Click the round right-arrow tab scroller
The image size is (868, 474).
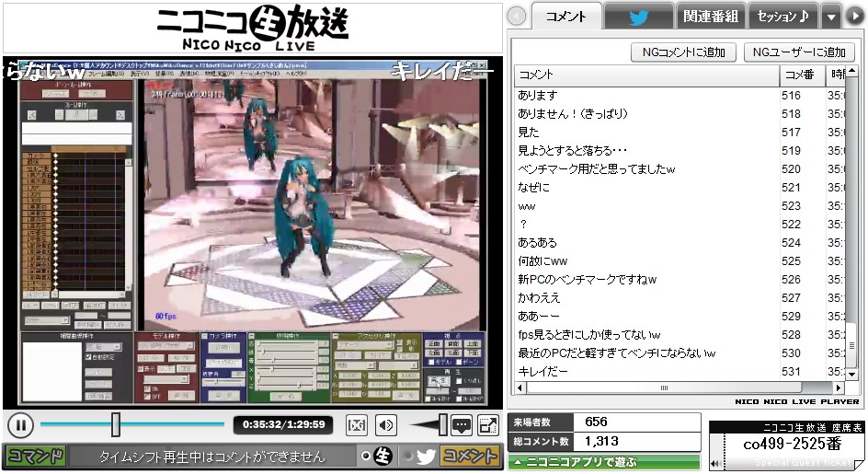pyautogui.click(x=854, y=16)
